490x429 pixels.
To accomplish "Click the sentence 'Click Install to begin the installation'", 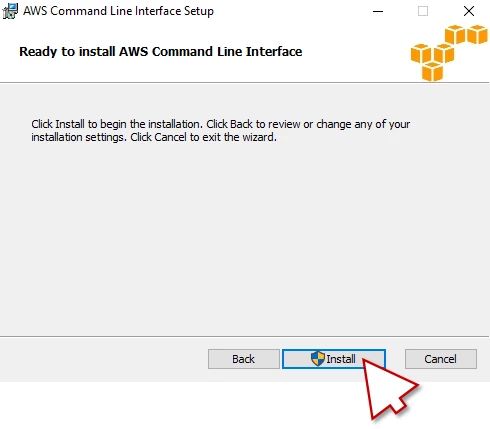I will [x=117, y=124].
